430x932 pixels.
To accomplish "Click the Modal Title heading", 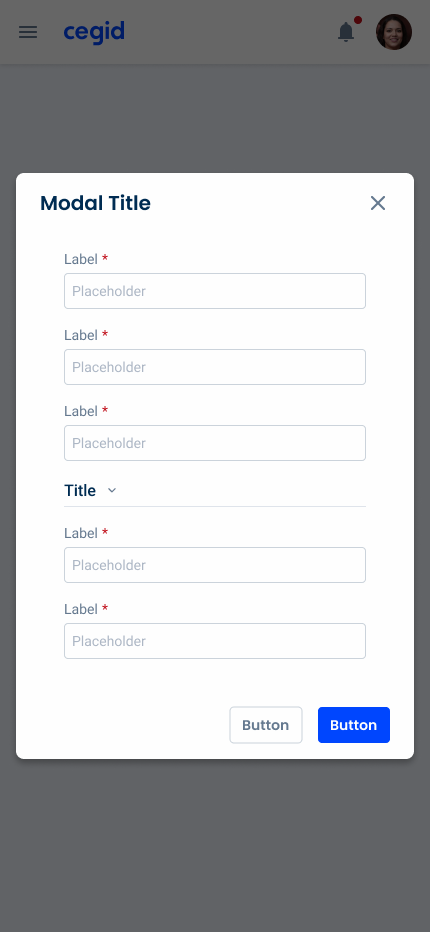I will 95,203.
